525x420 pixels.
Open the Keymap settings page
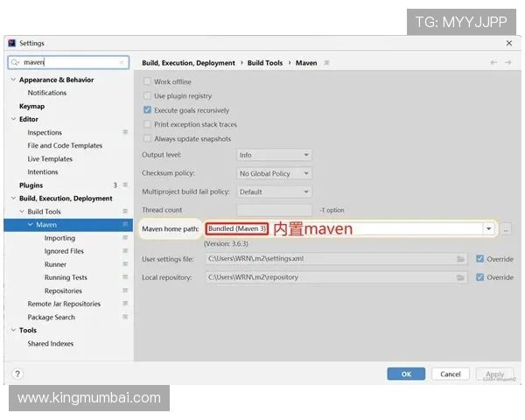tap(31, 106)
